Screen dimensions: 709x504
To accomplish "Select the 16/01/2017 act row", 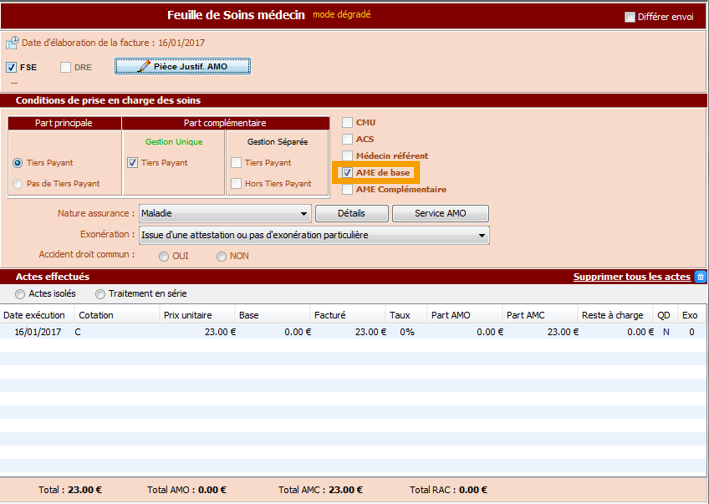I will (x=300, y=332).
